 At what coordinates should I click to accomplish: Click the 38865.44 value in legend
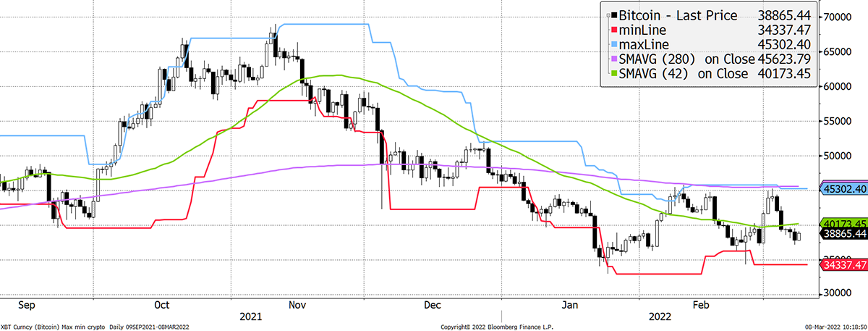click(786, 15)
